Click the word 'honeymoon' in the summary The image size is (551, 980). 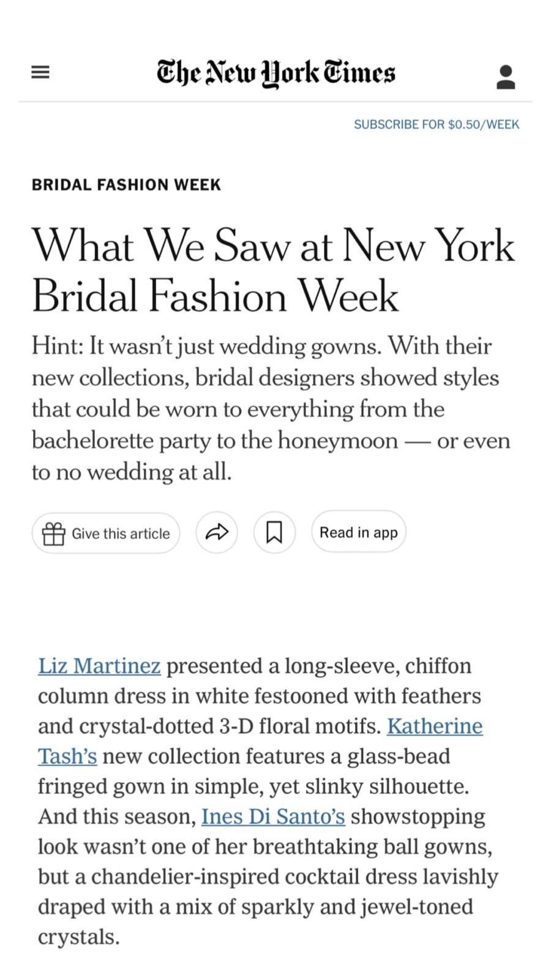point(338,441)
